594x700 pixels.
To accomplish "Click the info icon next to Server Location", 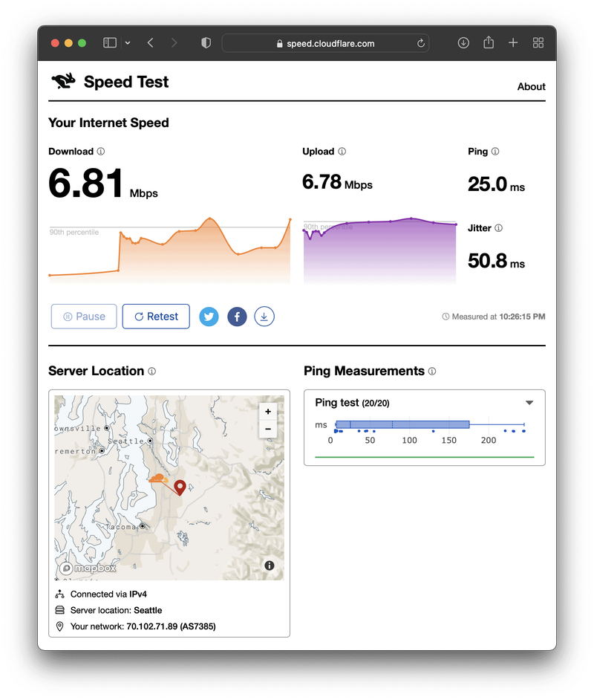I will [151, 371].
